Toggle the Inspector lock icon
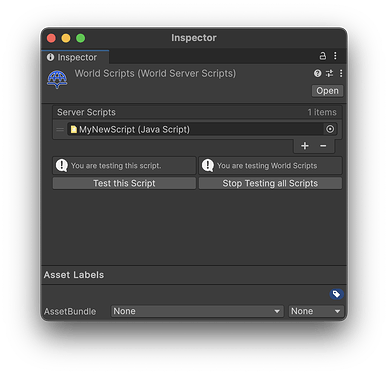Viewport: 387px width, 375px height. click(x=323, y=56)
